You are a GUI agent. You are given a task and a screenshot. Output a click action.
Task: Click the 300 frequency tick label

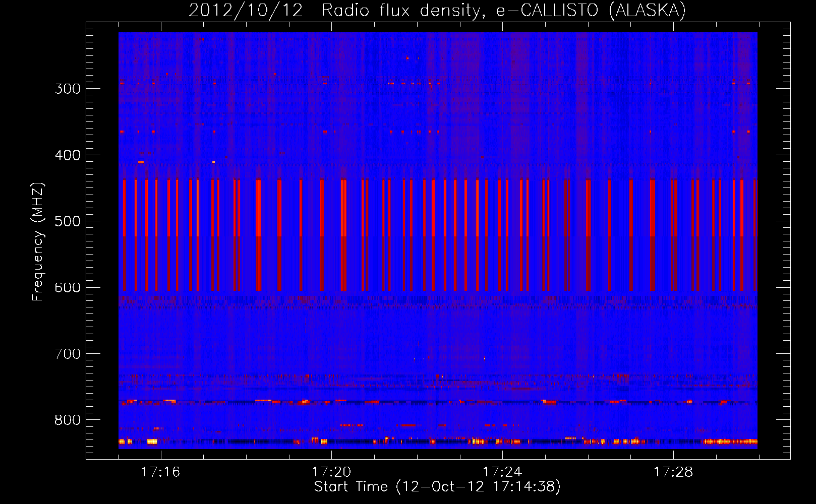pos(68,89)
